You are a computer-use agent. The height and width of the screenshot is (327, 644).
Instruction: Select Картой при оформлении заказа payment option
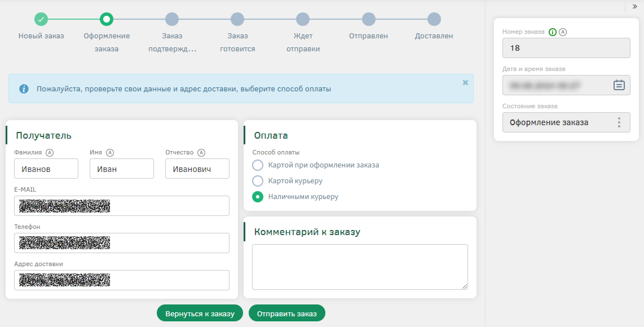258,165
